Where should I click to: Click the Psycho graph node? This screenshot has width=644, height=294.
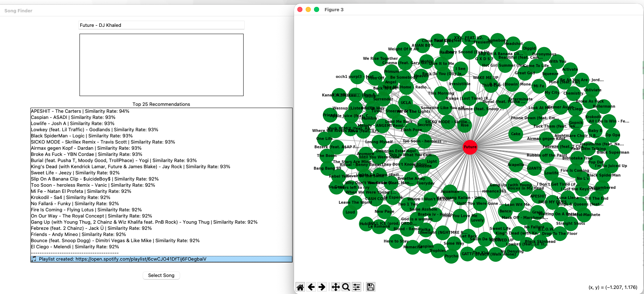pyautogui.click(x=451, y=256)
